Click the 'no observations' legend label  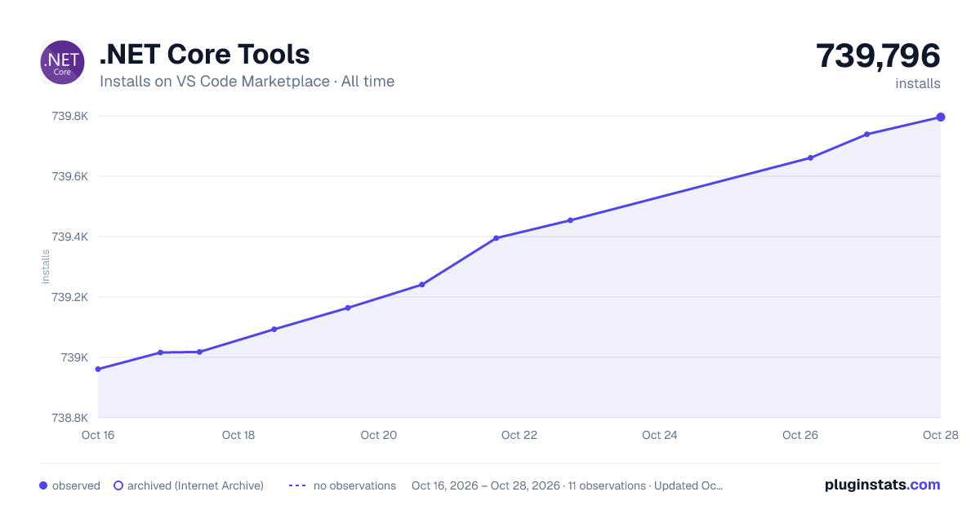(x=354, y=485)
